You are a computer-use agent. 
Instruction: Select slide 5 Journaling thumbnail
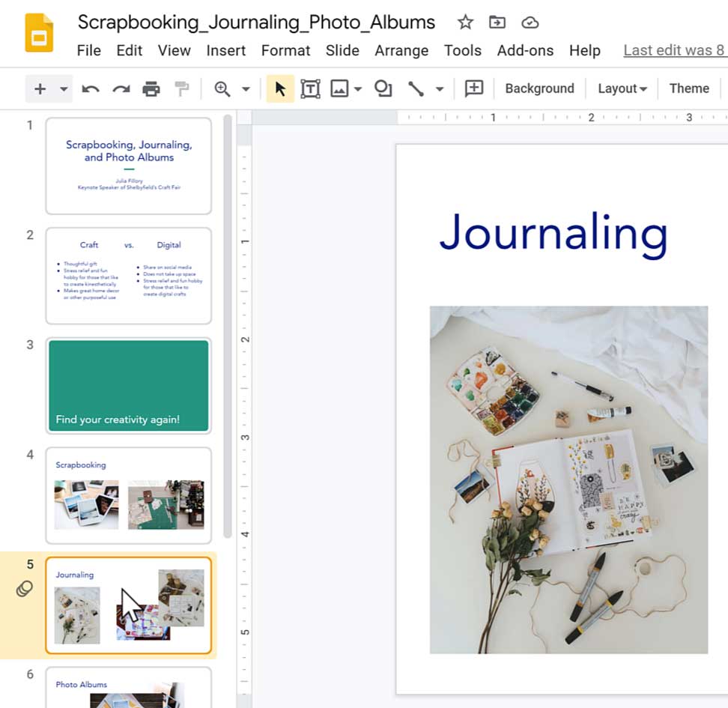click(129, 605)
